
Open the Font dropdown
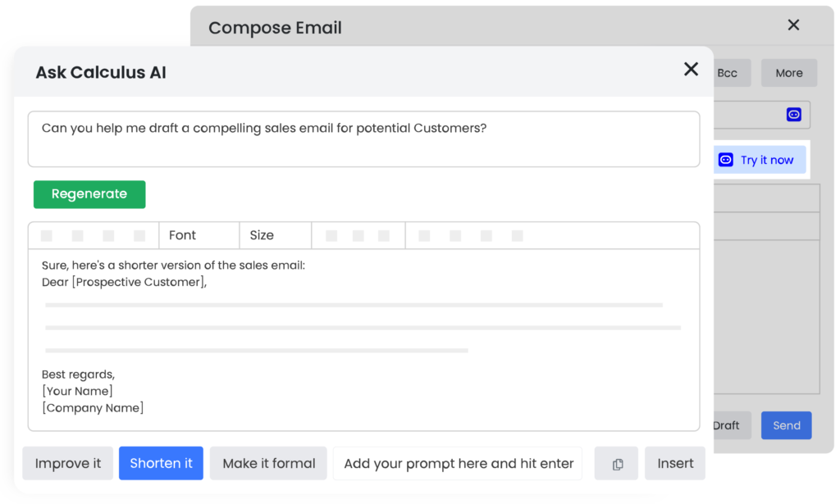[199, 235]
